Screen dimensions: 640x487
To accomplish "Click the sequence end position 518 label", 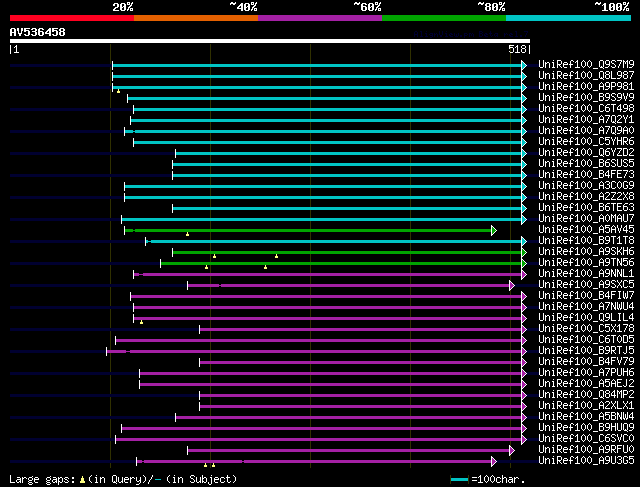I will pos(517,49).
